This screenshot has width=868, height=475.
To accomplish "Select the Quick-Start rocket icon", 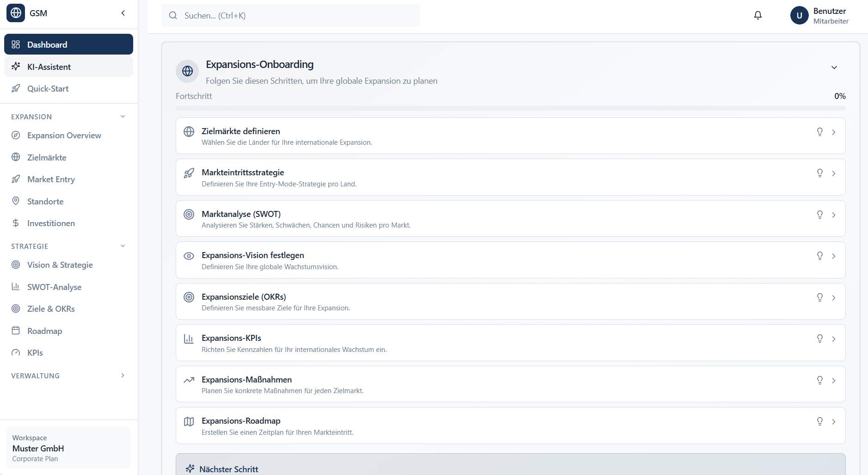I will coord(17,88).
